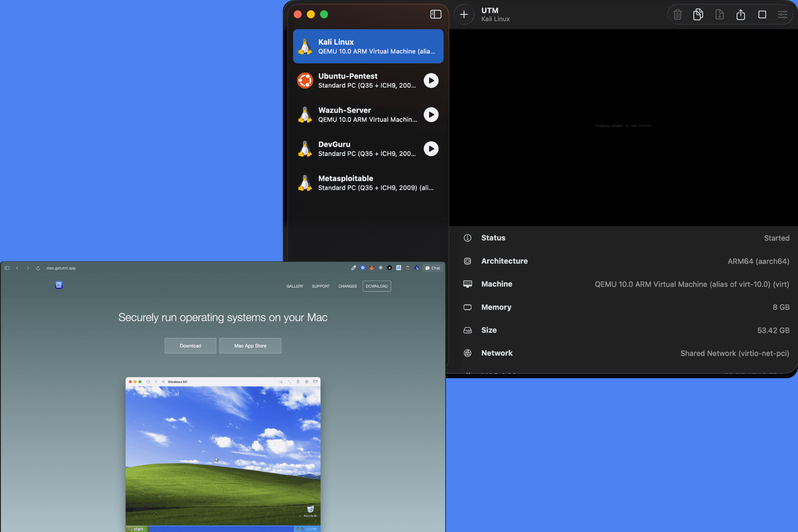Click the plus icon to create new VM
The width and height of the screenshot is (798, 532).
coord(464,15)
